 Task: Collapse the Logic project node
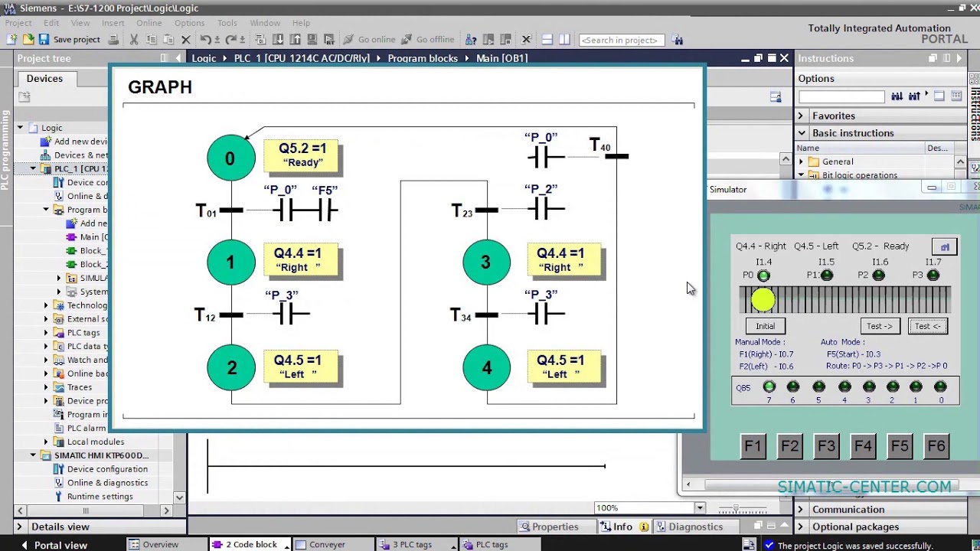(21, 128)
